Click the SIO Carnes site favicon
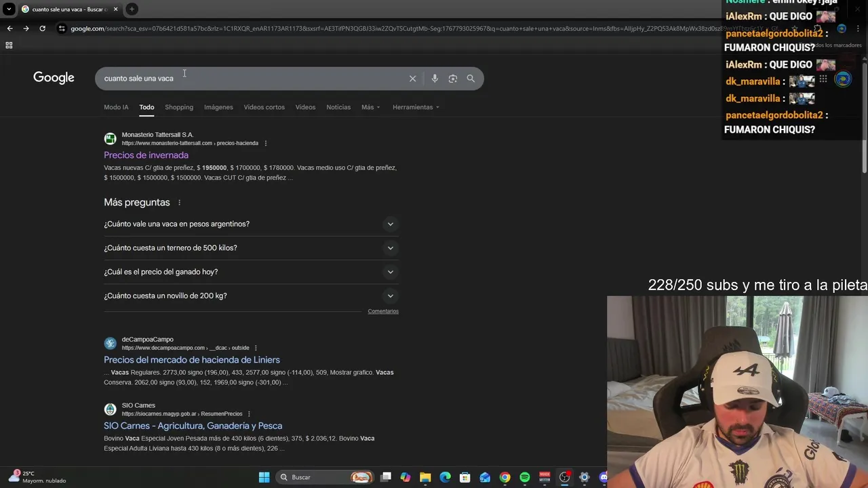The height and width of the screenshot is (488, 868). click(x=110, y=409)
